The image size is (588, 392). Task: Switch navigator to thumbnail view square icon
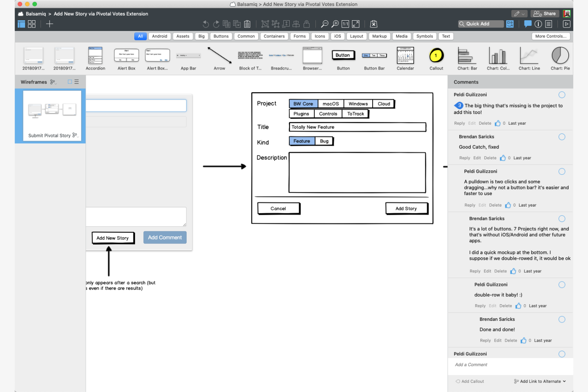(70, 82)
